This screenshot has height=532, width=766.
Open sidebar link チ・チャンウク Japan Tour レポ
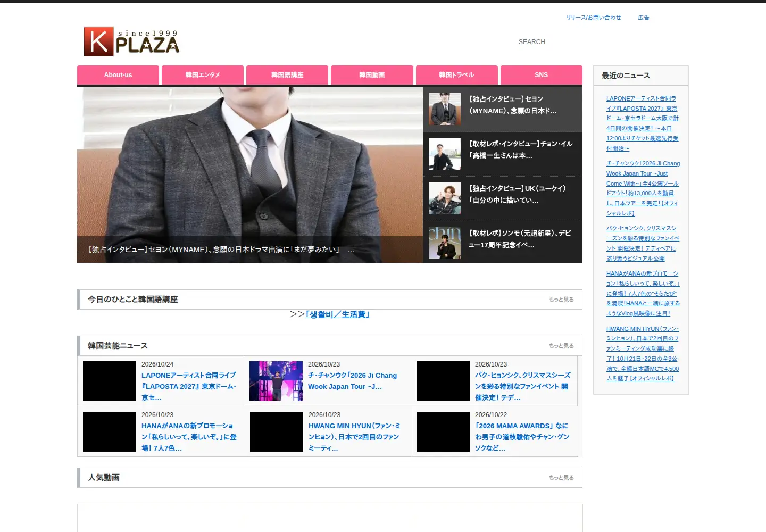tap(643, 188)
